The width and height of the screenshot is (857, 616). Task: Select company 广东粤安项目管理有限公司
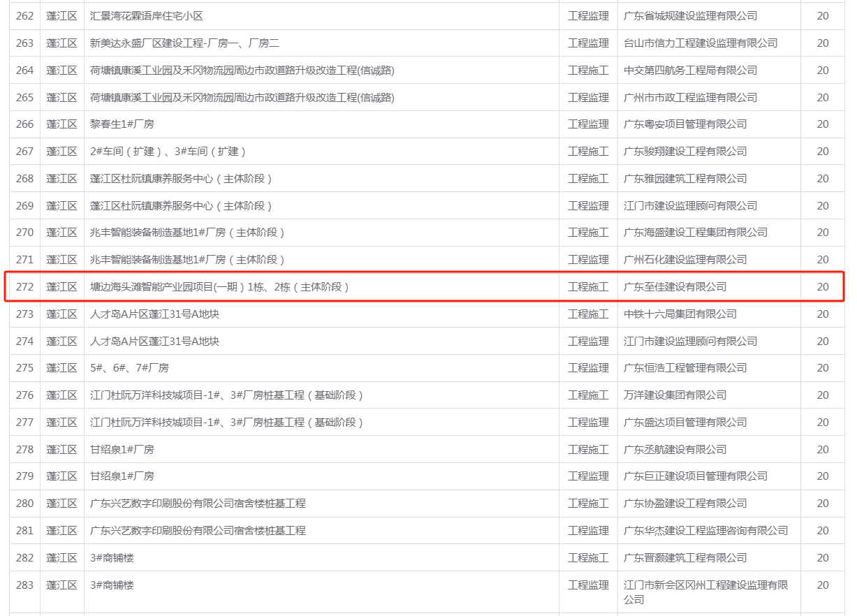[x=685, y=124]
